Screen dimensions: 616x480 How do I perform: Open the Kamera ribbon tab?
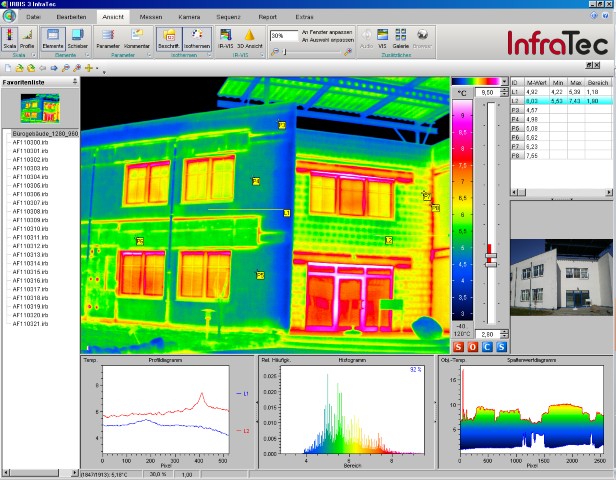pos(189,18)
